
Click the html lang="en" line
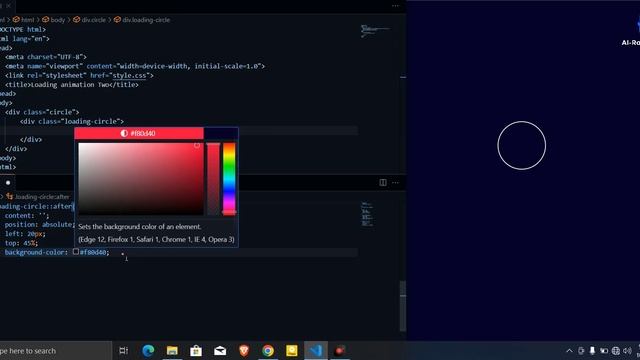coord(24,39)
